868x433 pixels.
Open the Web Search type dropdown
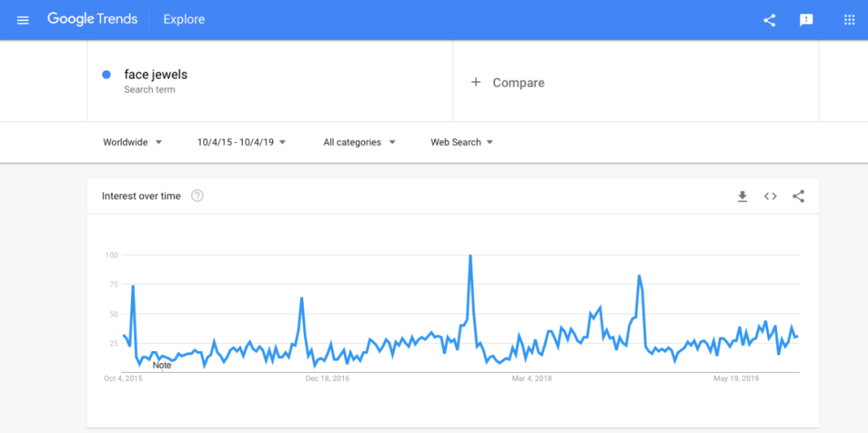(x=461, y=142)
